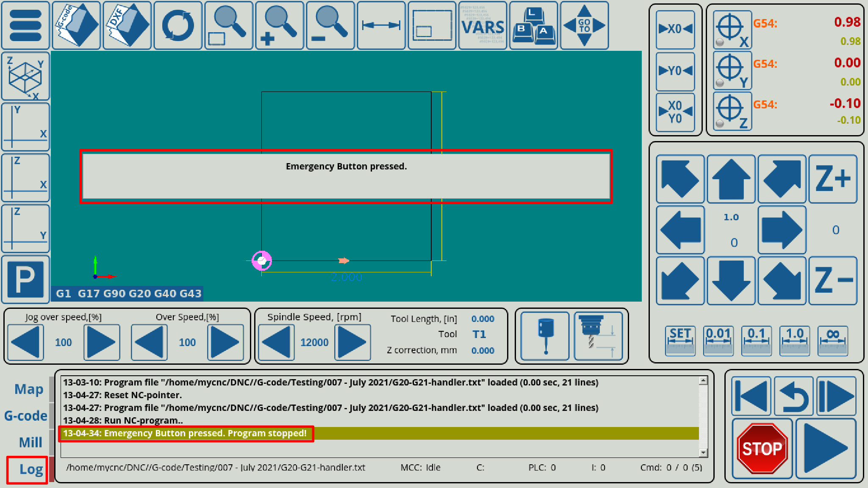The width and height of the screenshot is (868, 488).
Task: Decrease jog over speed with left arrow
Action: [26, 342]
